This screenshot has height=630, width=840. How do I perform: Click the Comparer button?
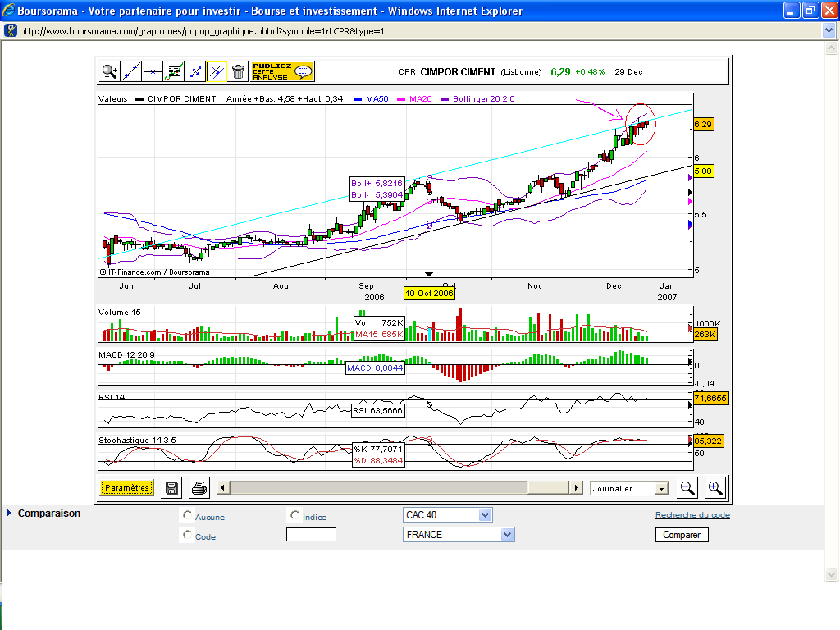click(x=681, y=535)
